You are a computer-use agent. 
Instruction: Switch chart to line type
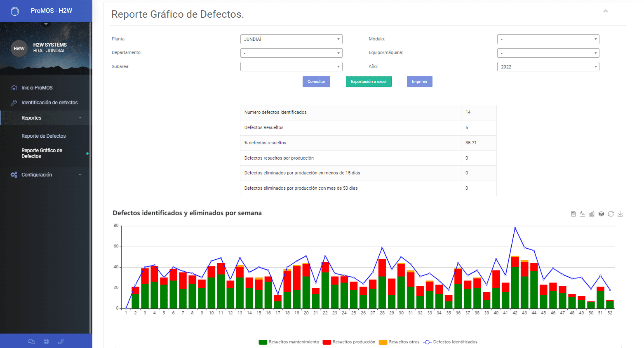[x=582, y=214]
